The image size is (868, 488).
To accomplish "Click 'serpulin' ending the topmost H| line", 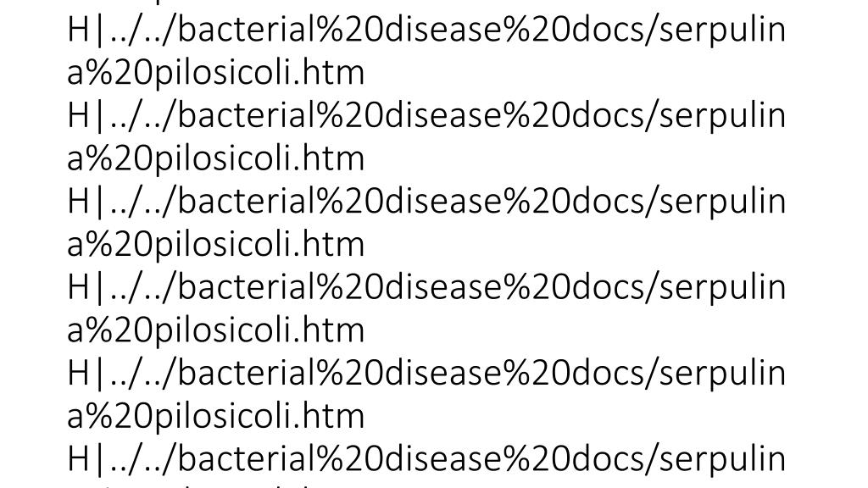I will 722,30.
